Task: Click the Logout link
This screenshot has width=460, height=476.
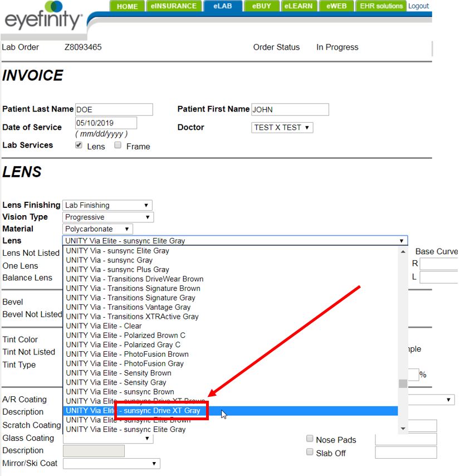Action: point(418,6)
